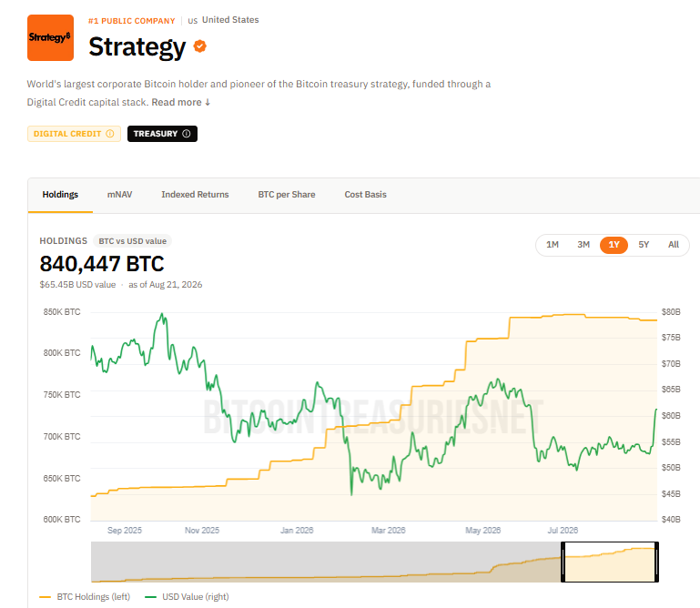Click the Sep 2025 x-axis label
This screenshot has height=608, width=700.
pyautogui.click(x=125, y=531)
